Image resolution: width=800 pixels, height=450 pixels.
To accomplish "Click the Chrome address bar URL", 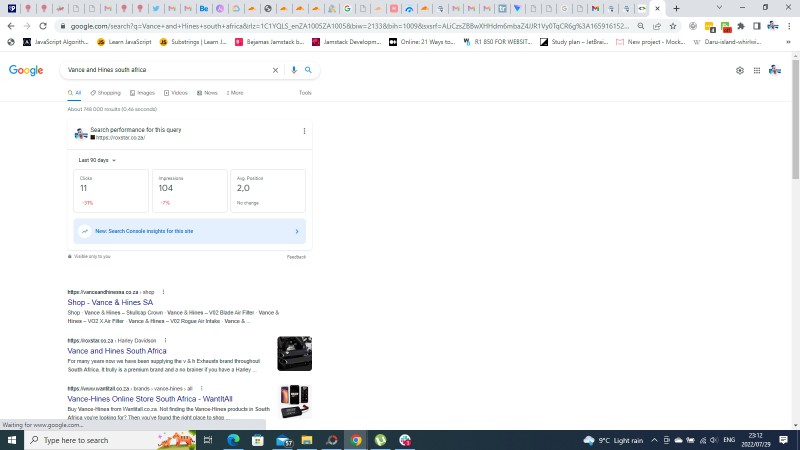I will pos(349,26).
